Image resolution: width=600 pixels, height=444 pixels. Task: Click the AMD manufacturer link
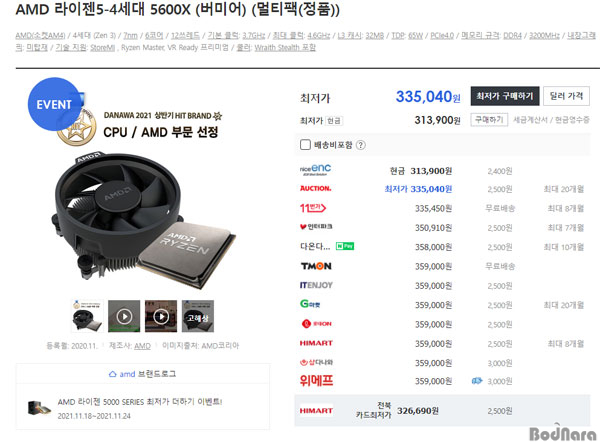(142, 346)
